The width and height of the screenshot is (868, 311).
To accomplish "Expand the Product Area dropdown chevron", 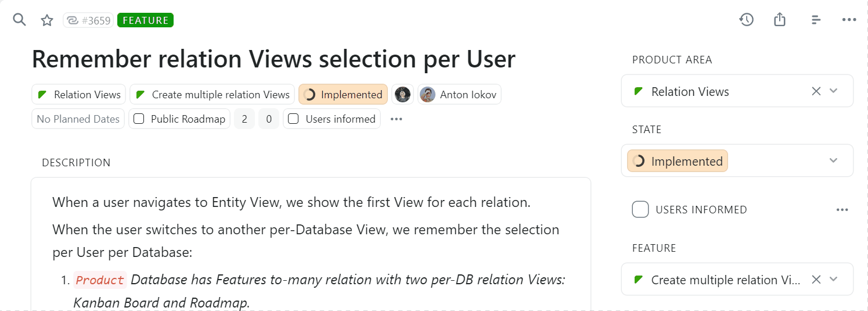I will pyautogui.click(x=834, y=91).
